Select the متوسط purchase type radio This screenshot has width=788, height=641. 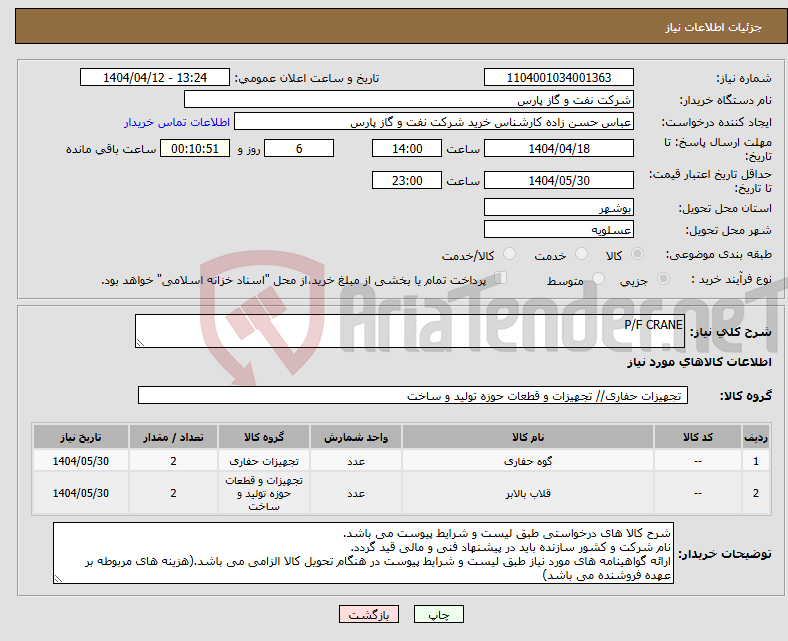(599, 278)
